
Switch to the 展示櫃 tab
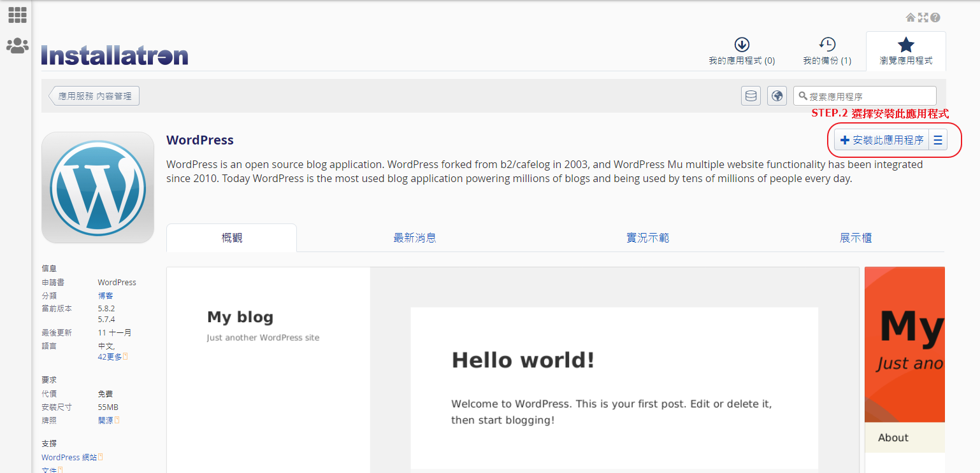pyautogui.click(x=856, y=238)
